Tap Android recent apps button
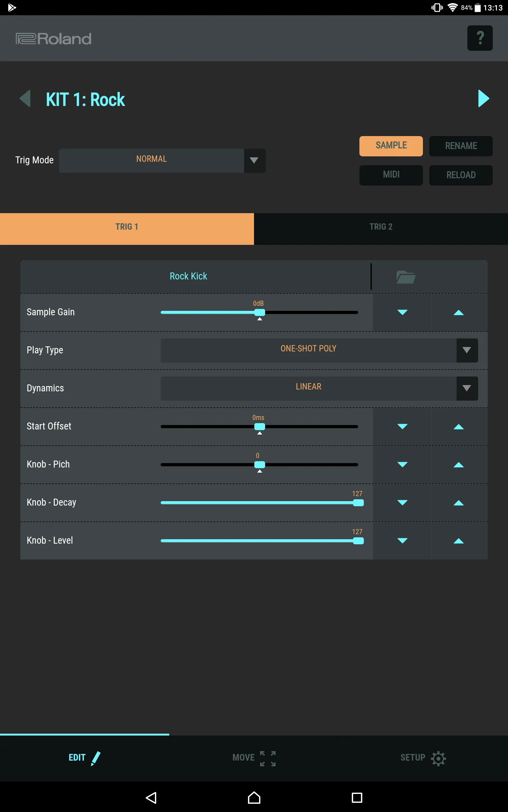 coord(357,798)
